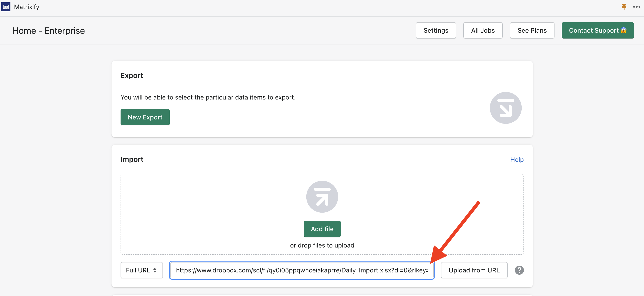Click the Matrixify app logo icon
644x296 pixels.
point(6,7)
